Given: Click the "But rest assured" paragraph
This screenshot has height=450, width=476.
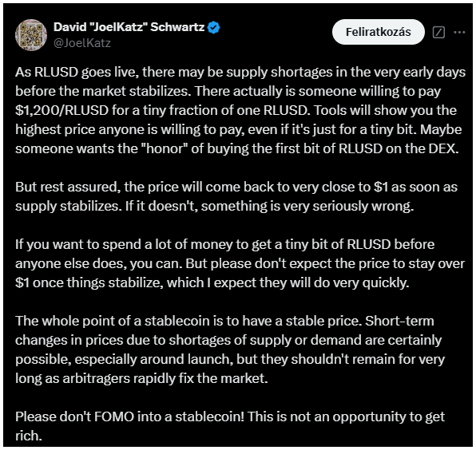Looking at the screenshot, I should [x=236, y=196].
